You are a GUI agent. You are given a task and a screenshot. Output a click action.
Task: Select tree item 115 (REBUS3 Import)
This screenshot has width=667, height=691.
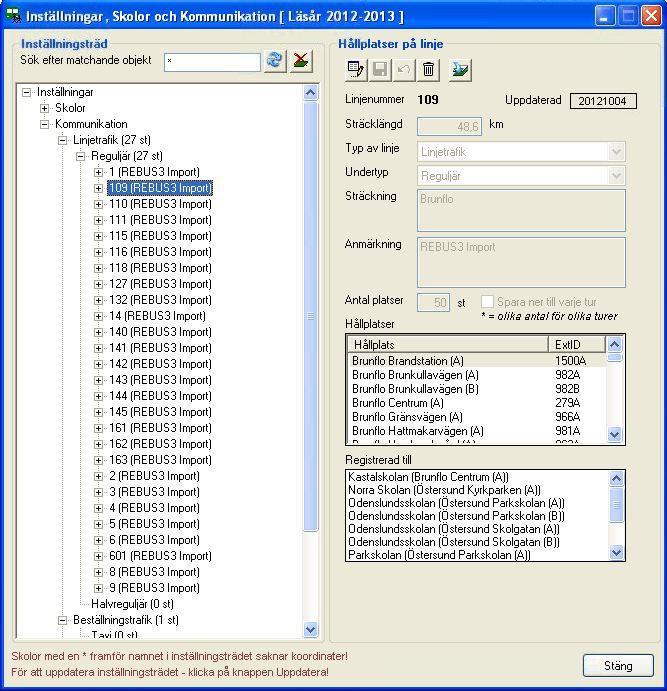click(x=160, y=236)
